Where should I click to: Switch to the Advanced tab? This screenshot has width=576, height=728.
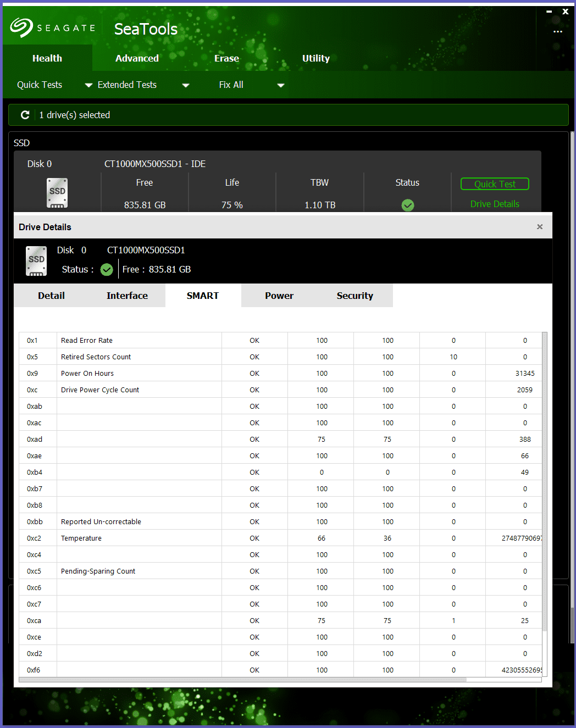tap(137, 58)
